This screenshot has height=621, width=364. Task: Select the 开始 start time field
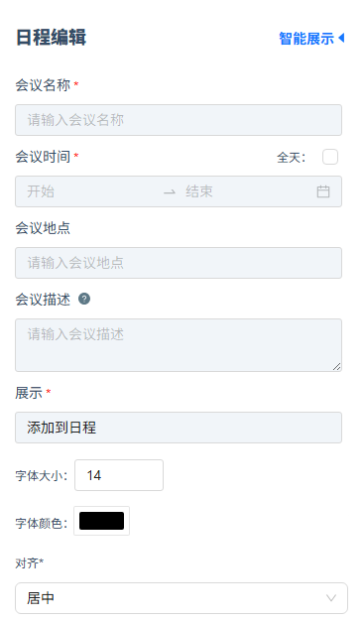coord(91,191)
